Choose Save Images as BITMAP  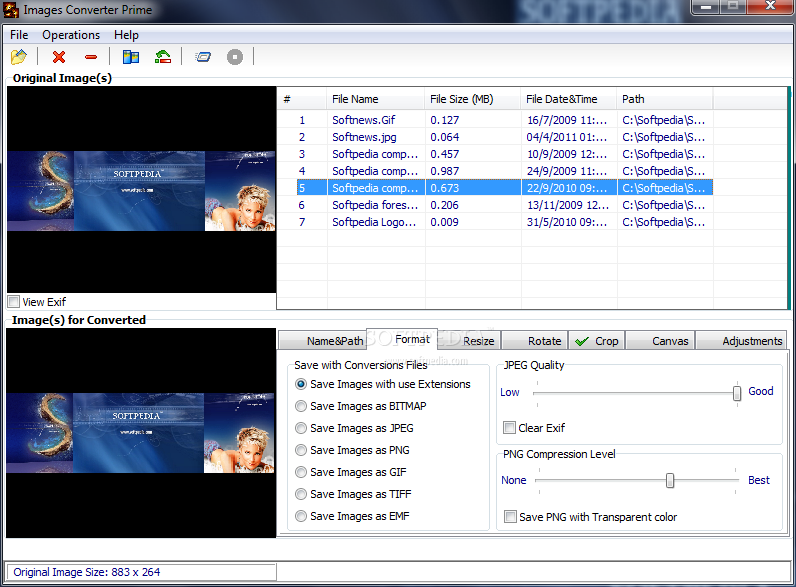[301, 406]
